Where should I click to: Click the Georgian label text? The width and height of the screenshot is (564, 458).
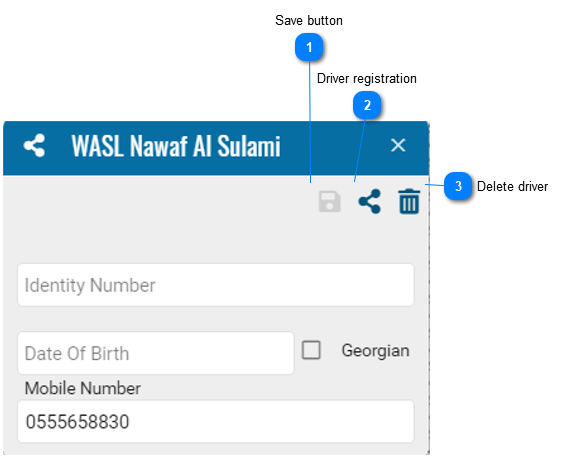point(376,351)
